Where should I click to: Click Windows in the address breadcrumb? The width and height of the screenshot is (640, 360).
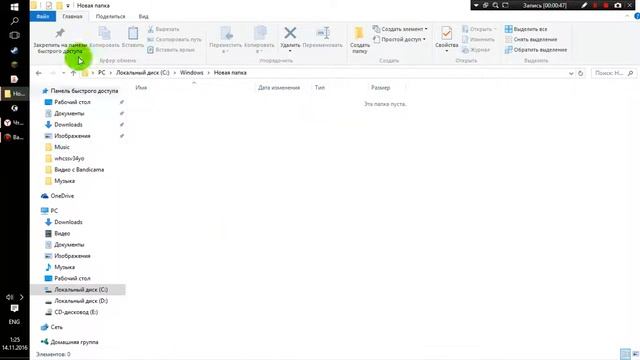tap(191, 73)
